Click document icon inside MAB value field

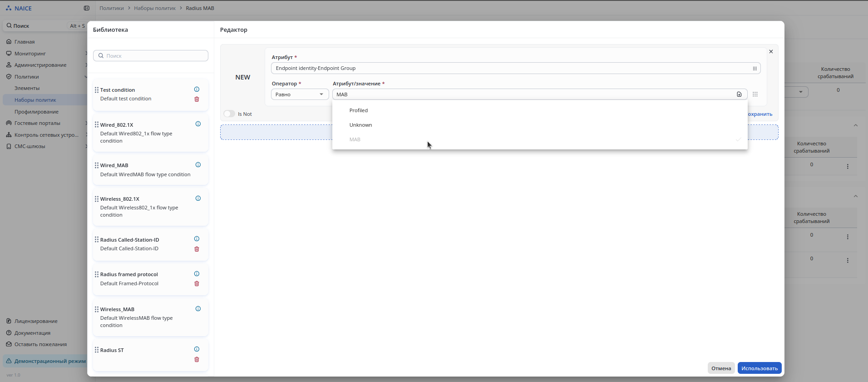(x=739, y=94)
